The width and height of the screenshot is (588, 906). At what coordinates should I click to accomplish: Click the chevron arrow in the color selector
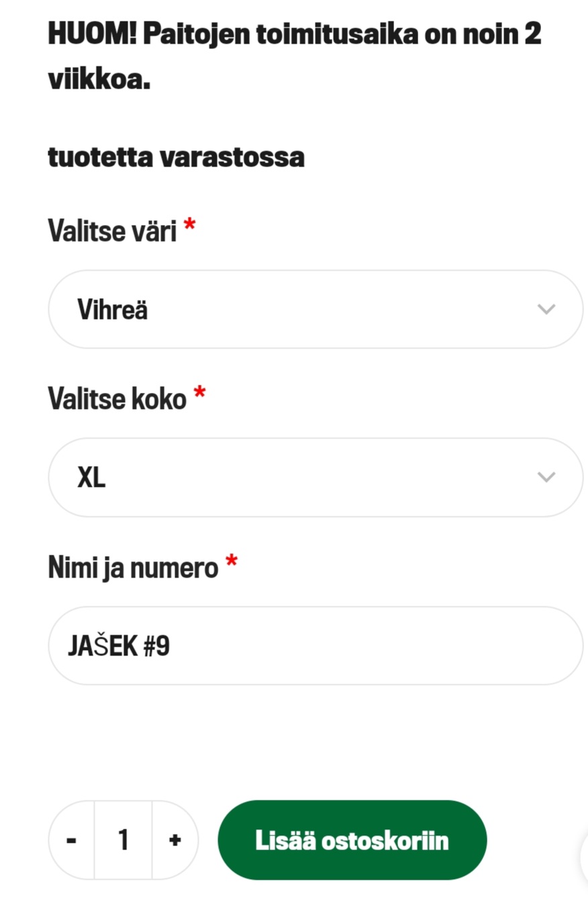tap(546, 310)
